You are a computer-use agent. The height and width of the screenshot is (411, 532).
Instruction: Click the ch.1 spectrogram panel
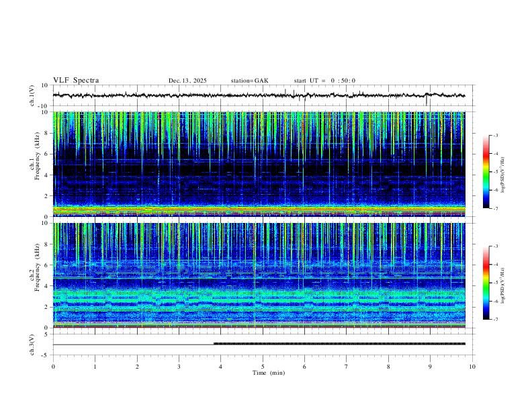point(259,164)
